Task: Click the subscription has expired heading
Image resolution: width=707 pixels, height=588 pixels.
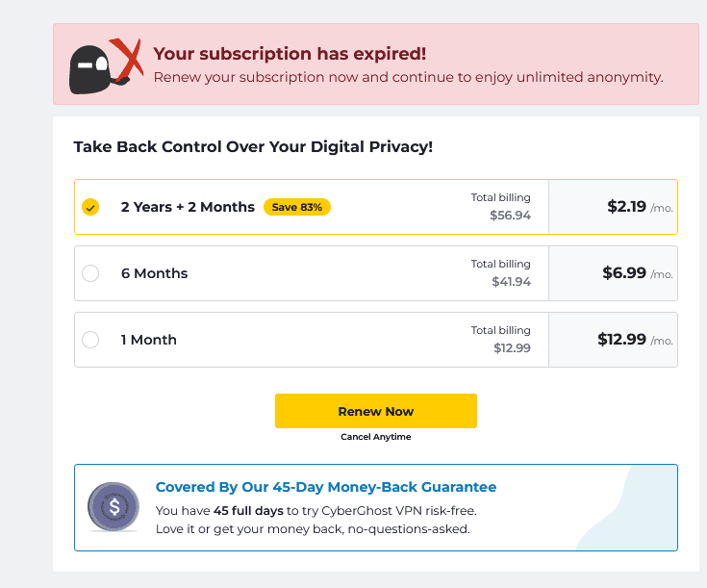Action: (x=290, y=54)
